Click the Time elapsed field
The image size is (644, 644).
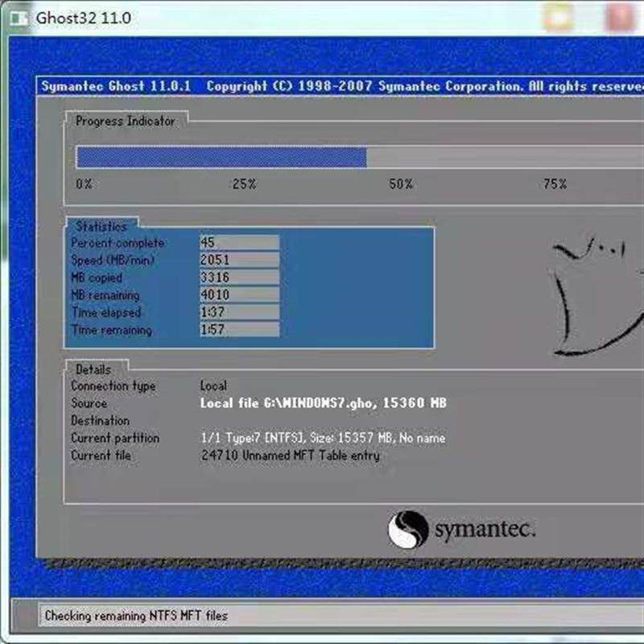(239, 312)
